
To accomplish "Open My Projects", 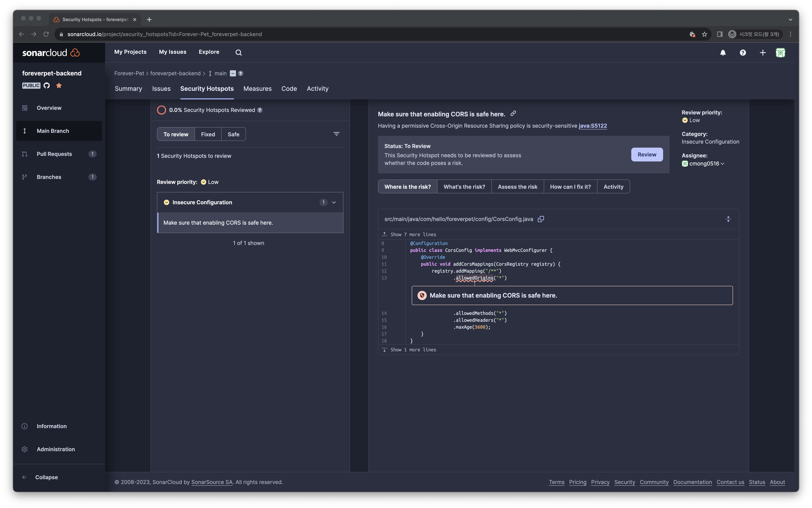I will [x=130, y=52].
